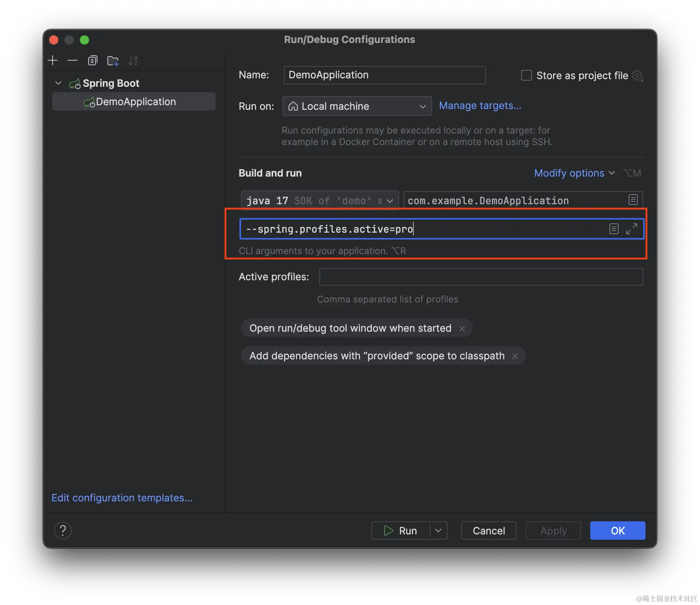Viewport: 700px width, 605px height.
Task: Confirm with the OK button
Action: pyautogui.click(x=617, y=531)
